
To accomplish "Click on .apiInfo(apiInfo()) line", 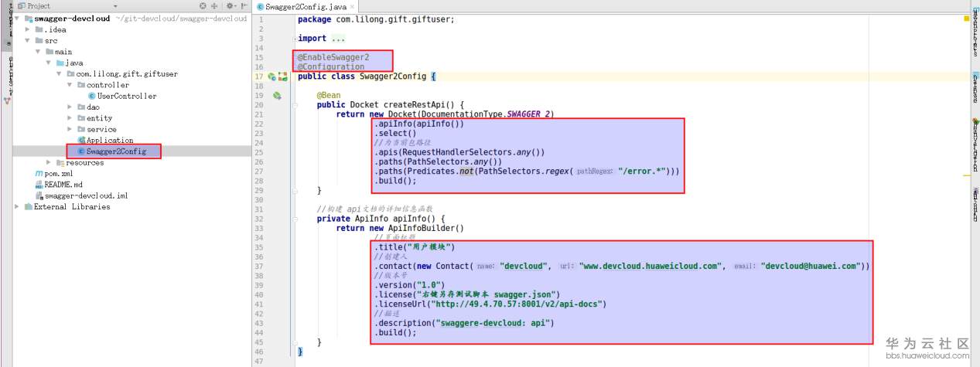I will 419,124.
